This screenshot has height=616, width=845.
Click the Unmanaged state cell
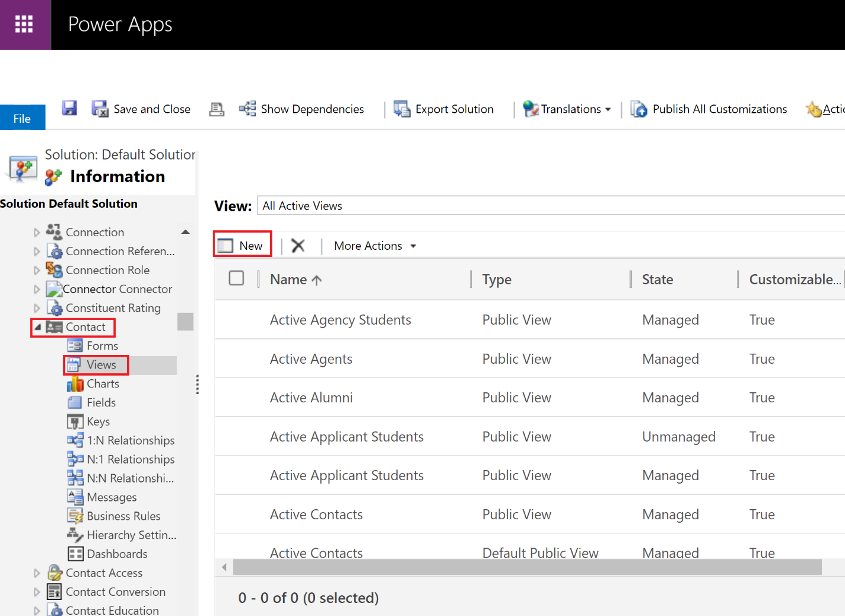(x=679, y=436)
